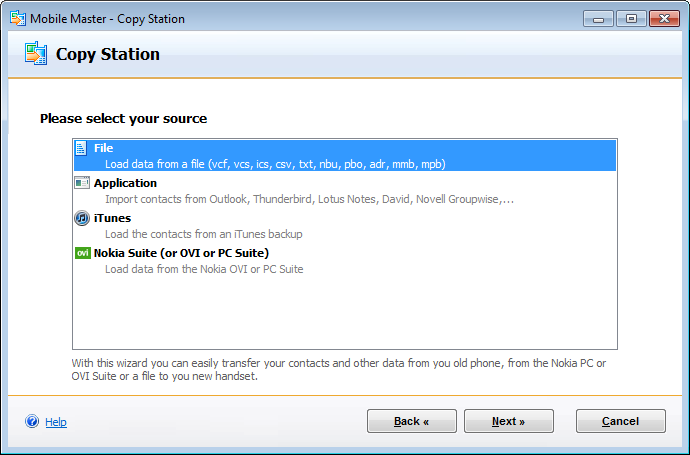The image size is (690, 455).
Task: Choose the Application source entry
Action: tap(125, 183)
